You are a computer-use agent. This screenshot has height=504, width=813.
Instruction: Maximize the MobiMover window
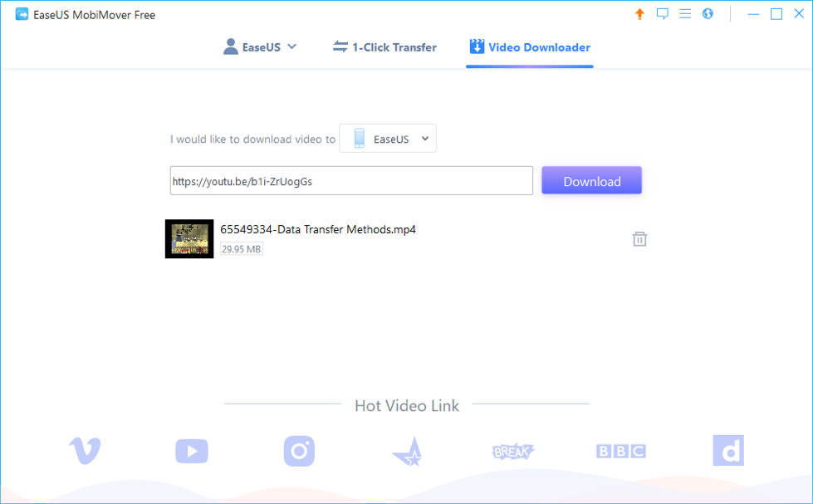tap(776, 14)
